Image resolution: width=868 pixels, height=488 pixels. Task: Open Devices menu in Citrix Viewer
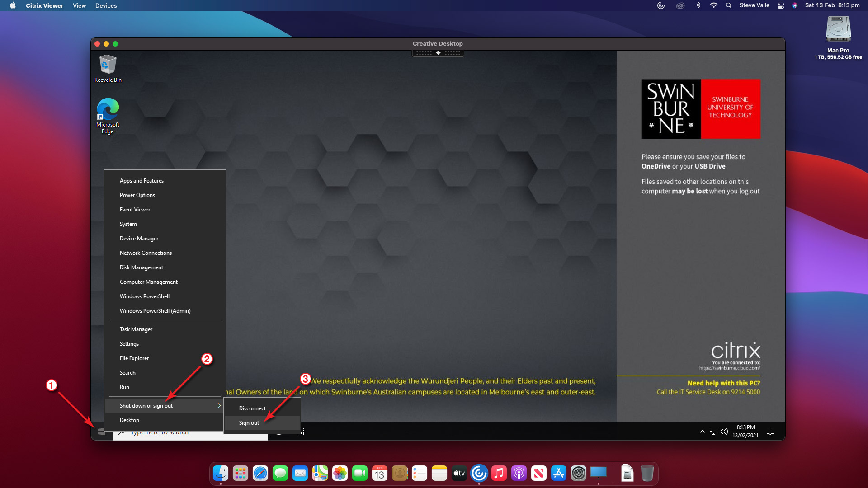pos(106,5)
